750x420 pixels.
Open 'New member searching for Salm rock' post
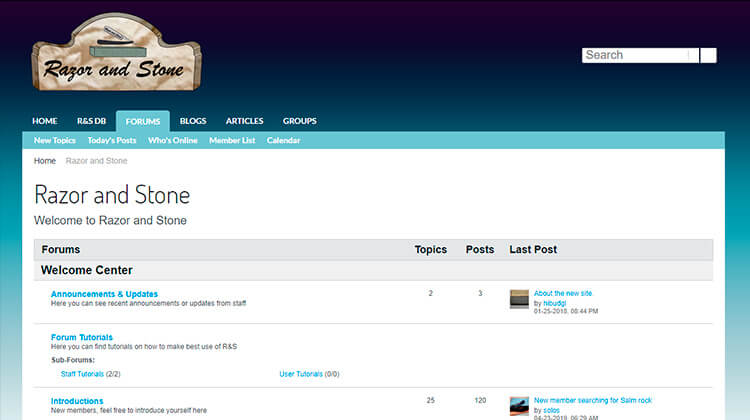[593, 400]
